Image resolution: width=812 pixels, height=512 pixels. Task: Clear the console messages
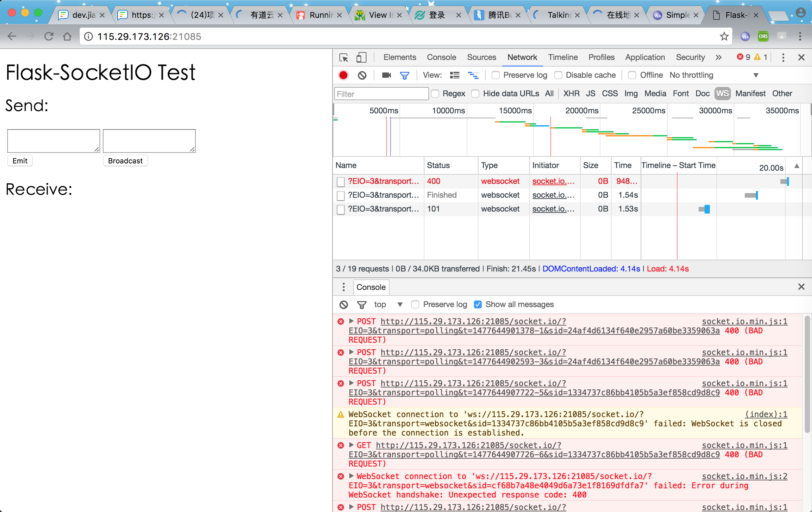344,304
